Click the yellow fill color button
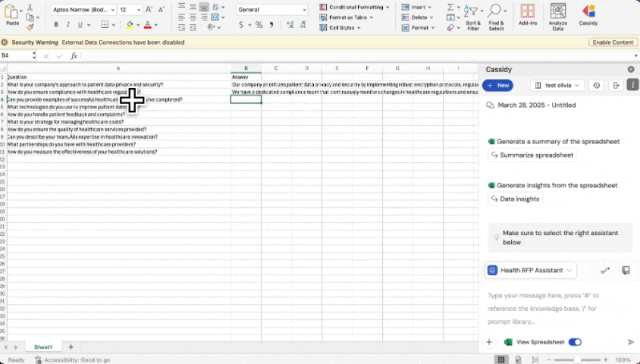This screenshot has height=364, width=640. tap(130, 25)
